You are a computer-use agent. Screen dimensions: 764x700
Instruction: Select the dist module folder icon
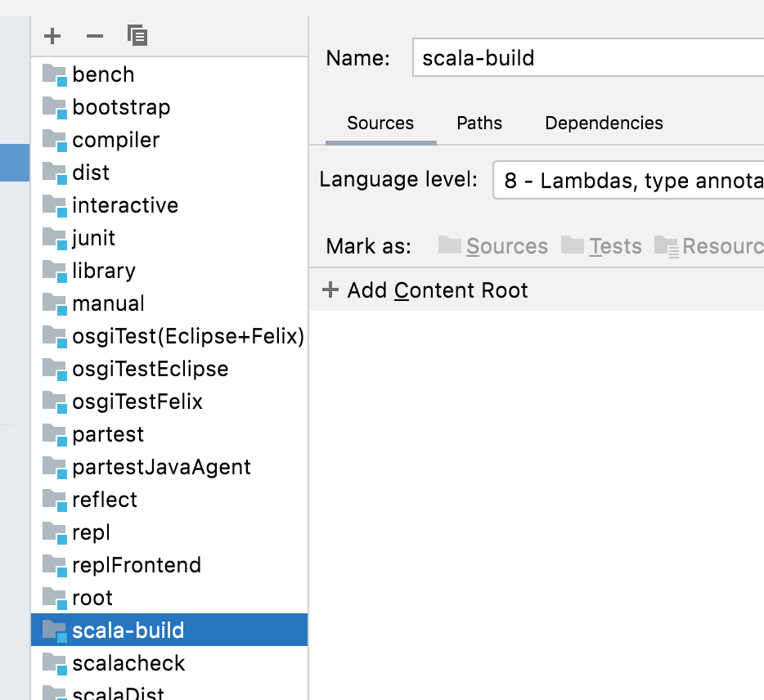point(55,173)
